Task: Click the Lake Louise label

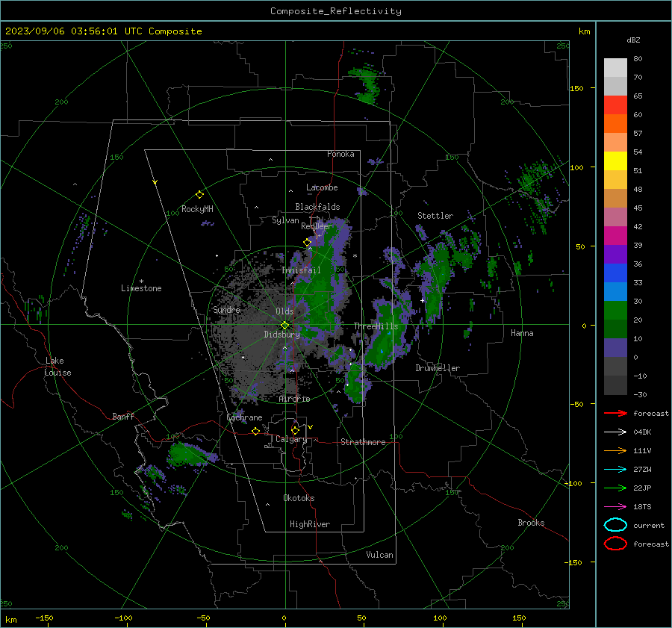Action: (57, 367)
